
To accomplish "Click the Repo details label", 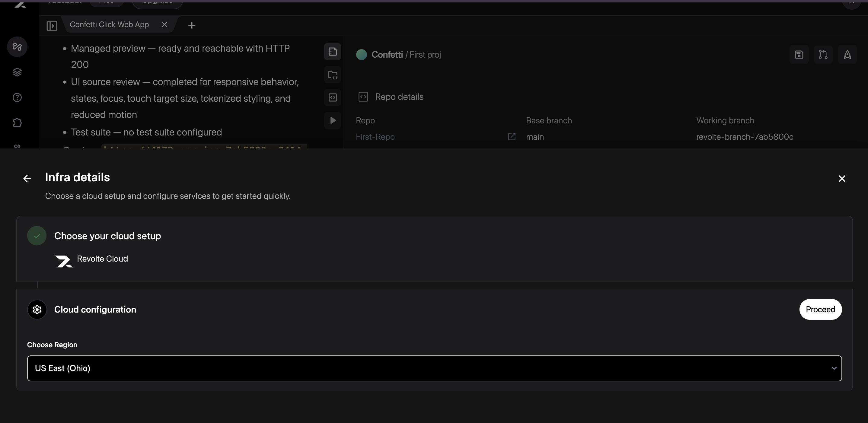I will pyautogui.click(x=399, y=97).
